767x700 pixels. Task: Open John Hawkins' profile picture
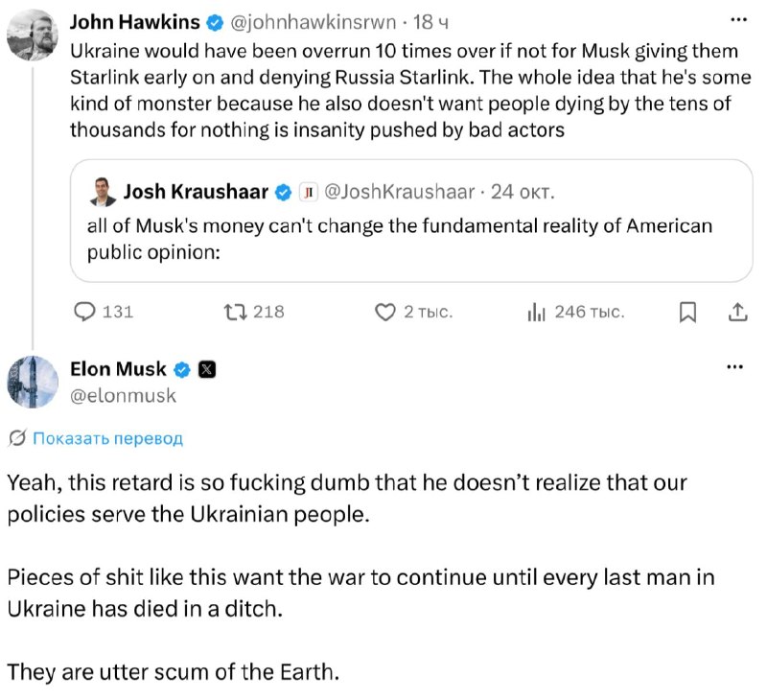tap(33, 35)
